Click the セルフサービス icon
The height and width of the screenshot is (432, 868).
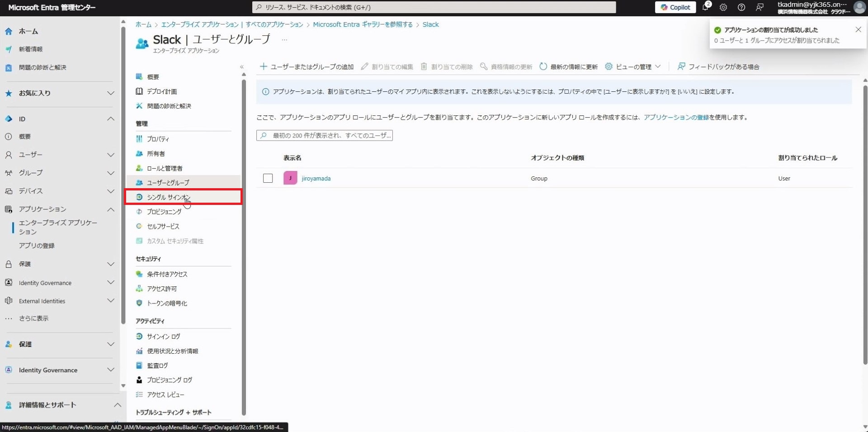click(x=139, y=226)
